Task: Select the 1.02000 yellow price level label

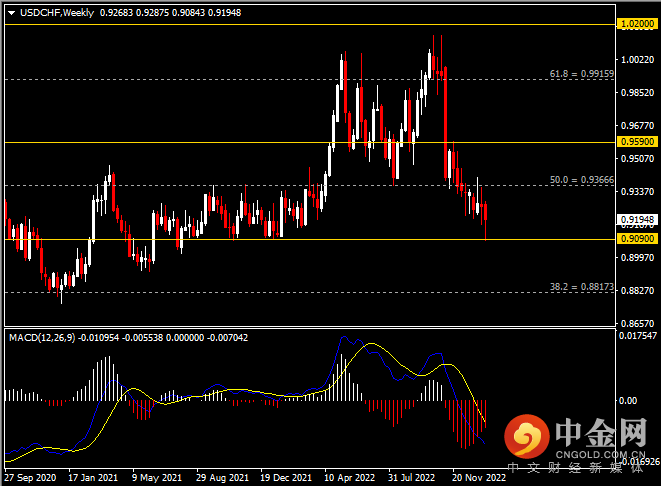Action: click(638, 24)
